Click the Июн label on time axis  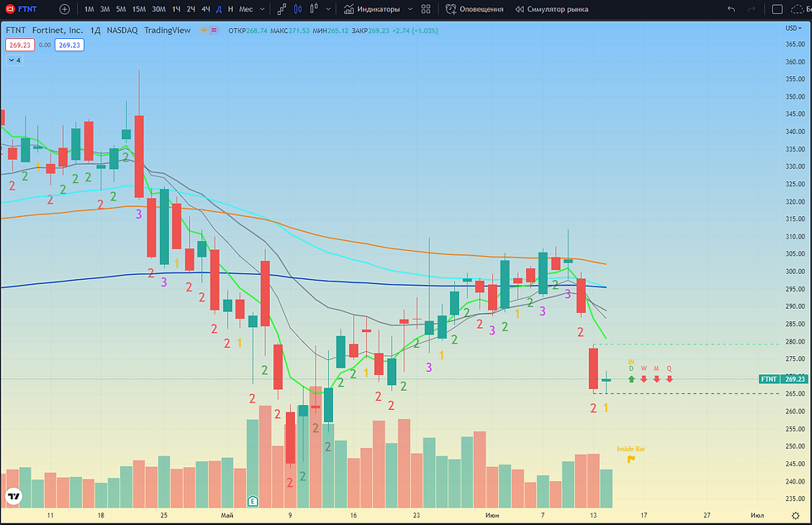tap(492, 515)
